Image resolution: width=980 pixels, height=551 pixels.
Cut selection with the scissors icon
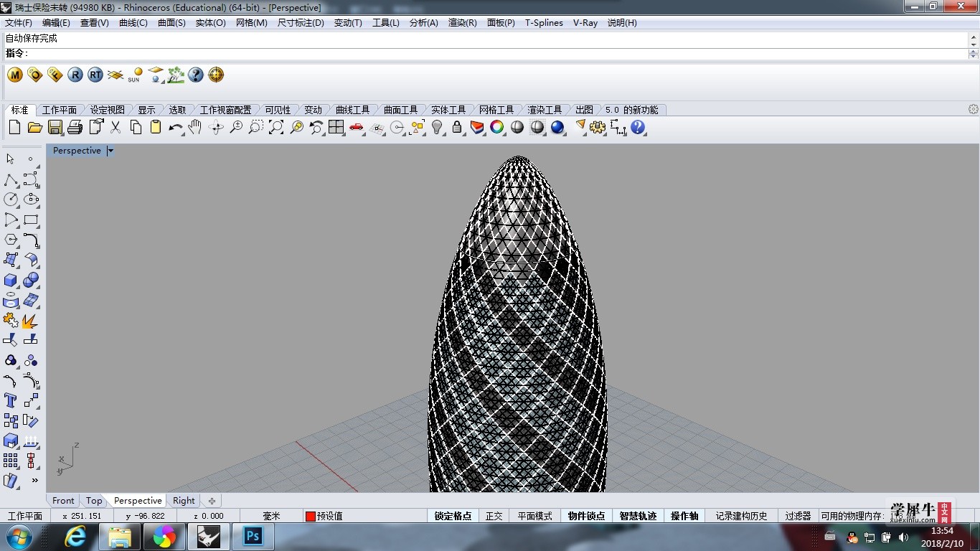[x=116, y=128]
